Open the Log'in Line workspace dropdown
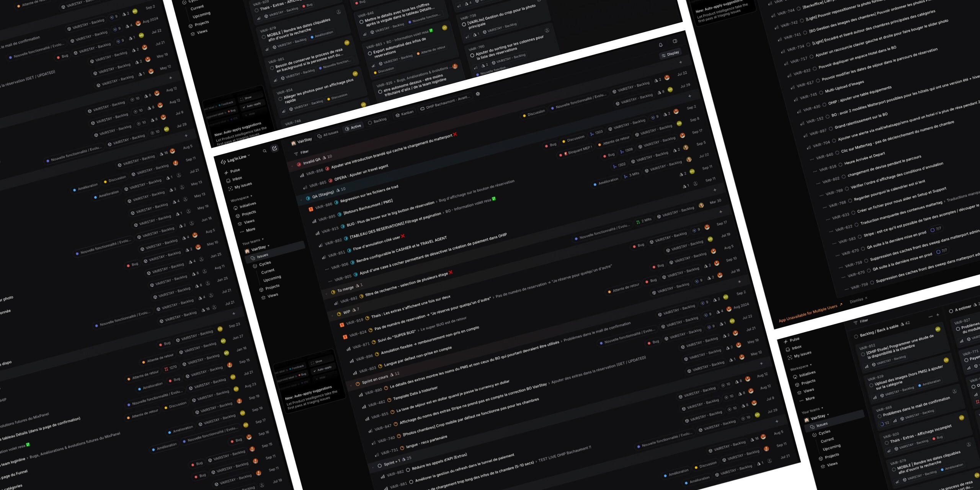The height and width of the screenshot is (490, 980). coord(237,158)
